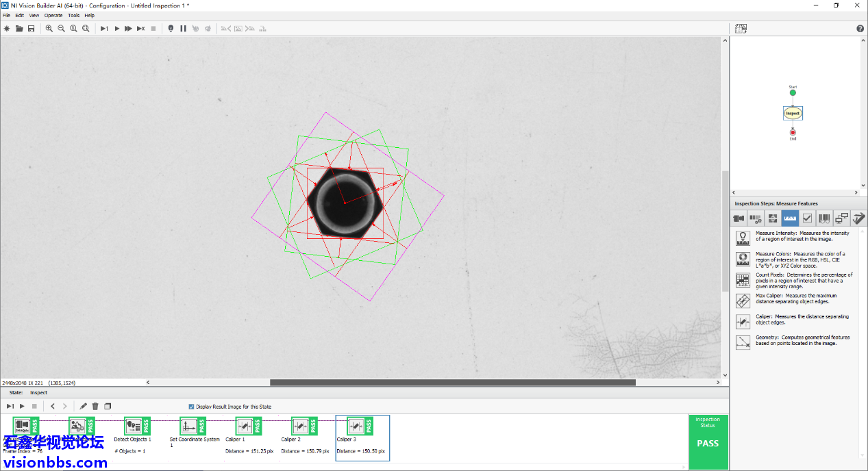Image resolution: width=868 pixels, height=471 pixels.
Task: Select the Measure Intensity step icon
Action: pos(743,238)
